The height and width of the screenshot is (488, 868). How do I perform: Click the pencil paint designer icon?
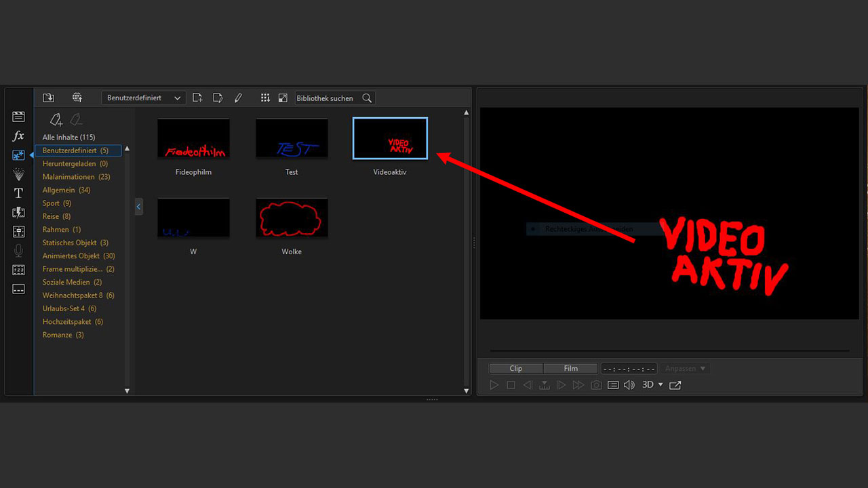(x=238, y=98)
